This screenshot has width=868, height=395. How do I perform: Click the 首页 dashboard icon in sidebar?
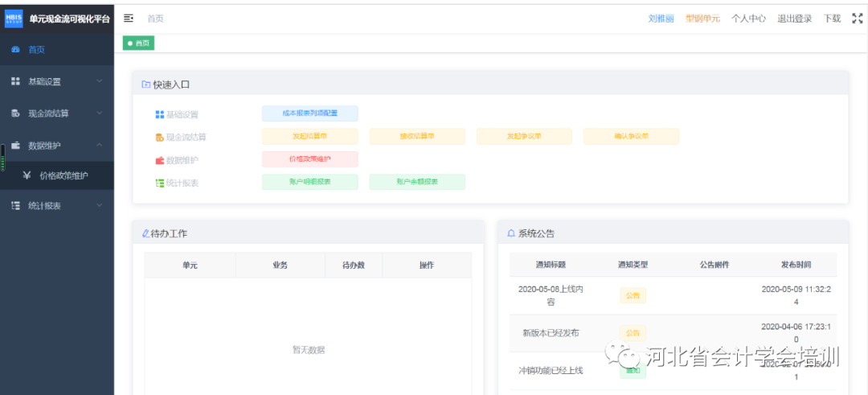click(15, 50)
